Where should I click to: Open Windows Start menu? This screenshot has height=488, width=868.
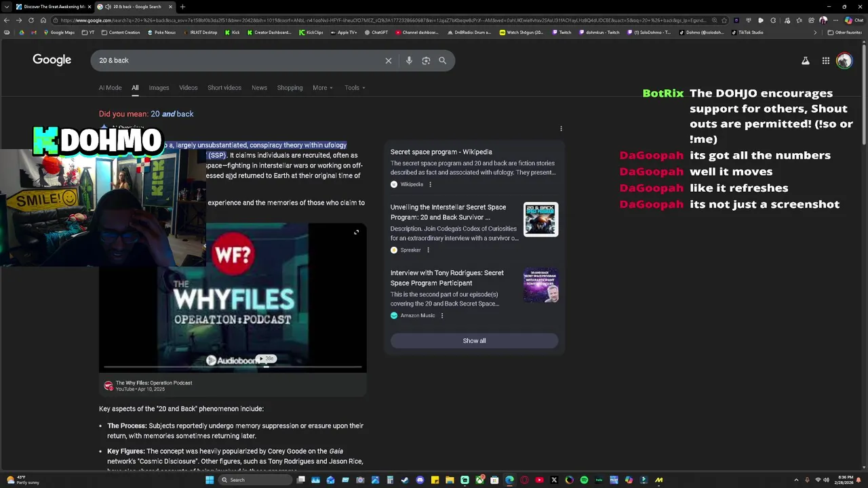click(x=210, y=480)
